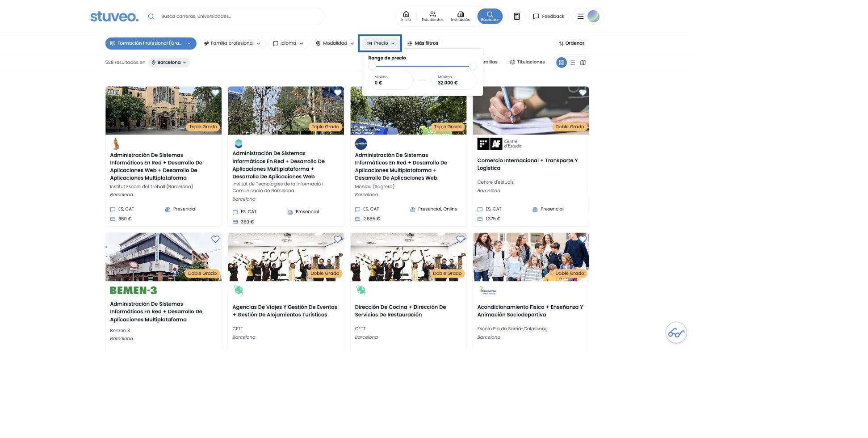
Task: Go to Inicio home icon
Action: [406, 16]
